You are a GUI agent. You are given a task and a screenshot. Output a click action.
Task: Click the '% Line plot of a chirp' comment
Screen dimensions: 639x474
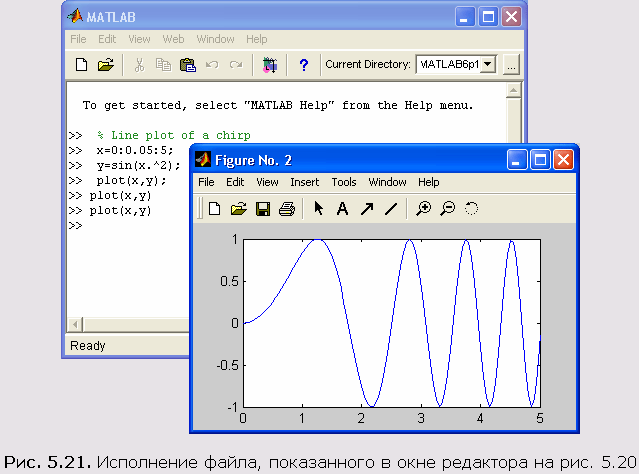tap(174, 135)
